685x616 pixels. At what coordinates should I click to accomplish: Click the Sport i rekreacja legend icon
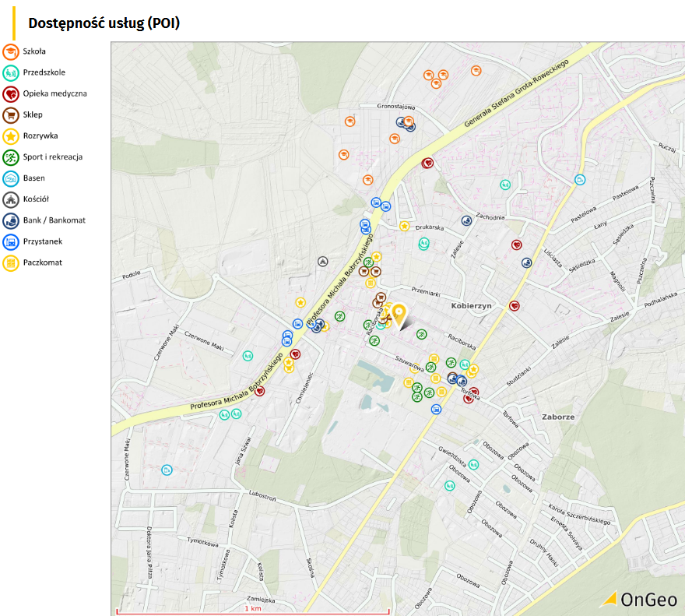11,157
